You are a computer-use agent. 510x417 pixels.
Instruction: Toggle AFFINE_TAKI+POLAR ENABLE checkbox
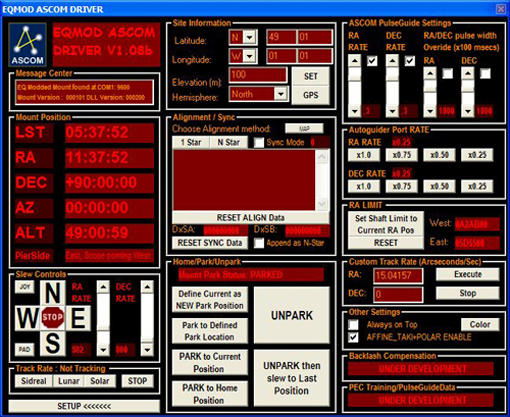click(353, 337)
